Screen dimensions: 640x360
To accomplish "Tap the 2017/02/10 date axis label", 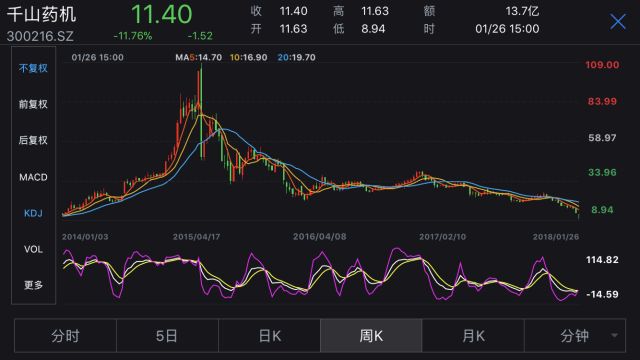I will [x=442, y=237].
